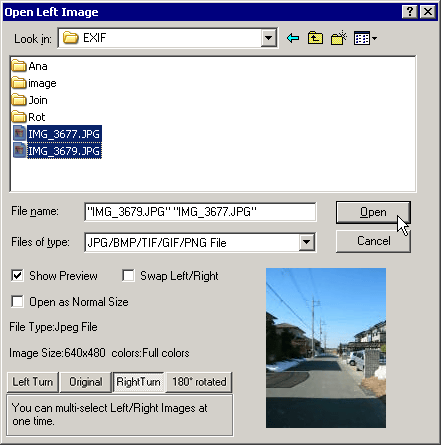Image resolution: width=441 pixels, height=445 pixels.
Task: Choose the 180° rotated option
Action: click(x=199, y=382)
